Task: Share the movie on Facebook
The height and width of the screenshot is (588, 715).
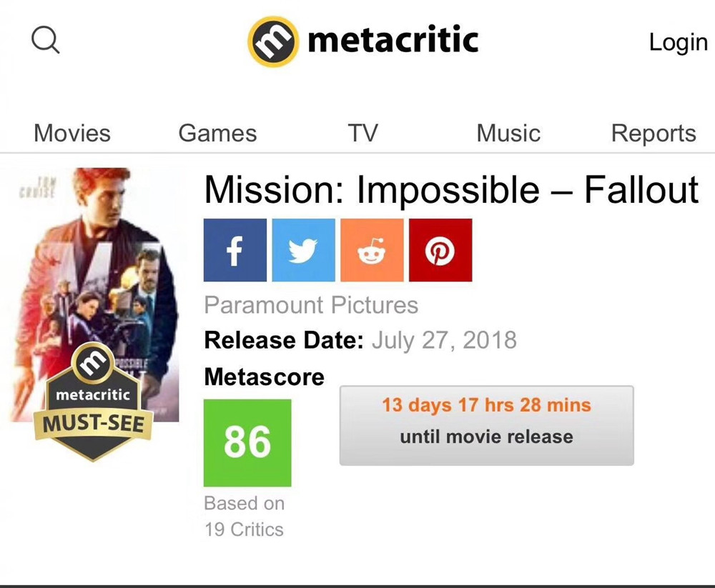Action: coord(235,250)
